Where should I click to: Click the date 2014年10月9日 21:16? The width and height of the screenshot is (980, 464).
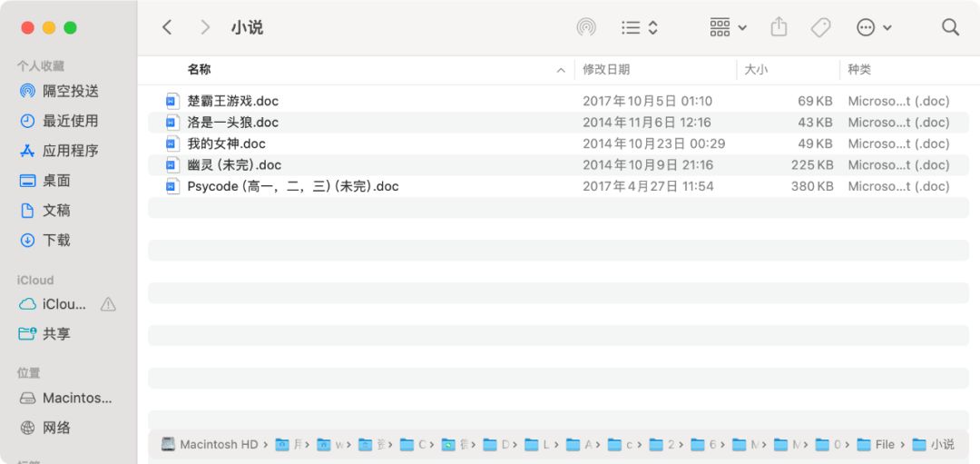pyautogui.click(x=648, y=165)
